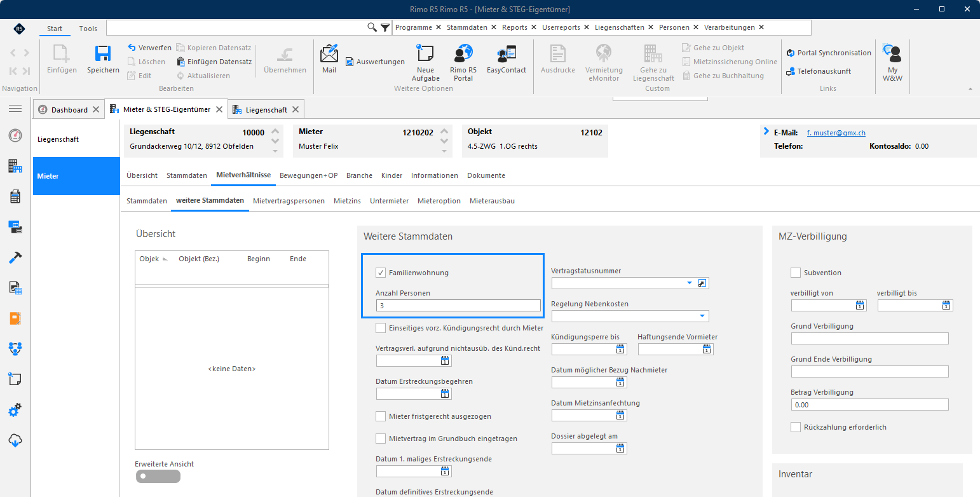
Task: Switch to the Dashboard document tab
Action: pos(69,109)
